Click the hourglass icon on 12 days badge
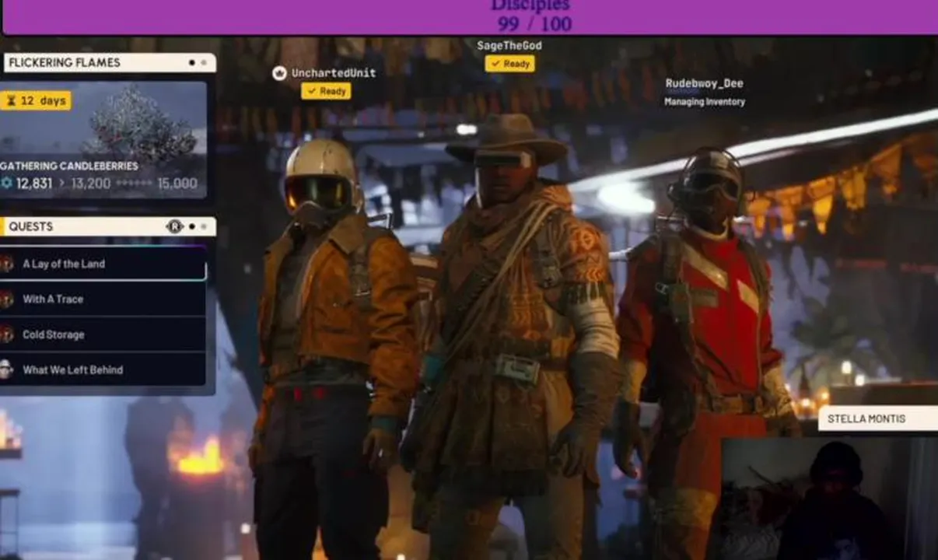The image size is (938, 560). click(10, 100)
